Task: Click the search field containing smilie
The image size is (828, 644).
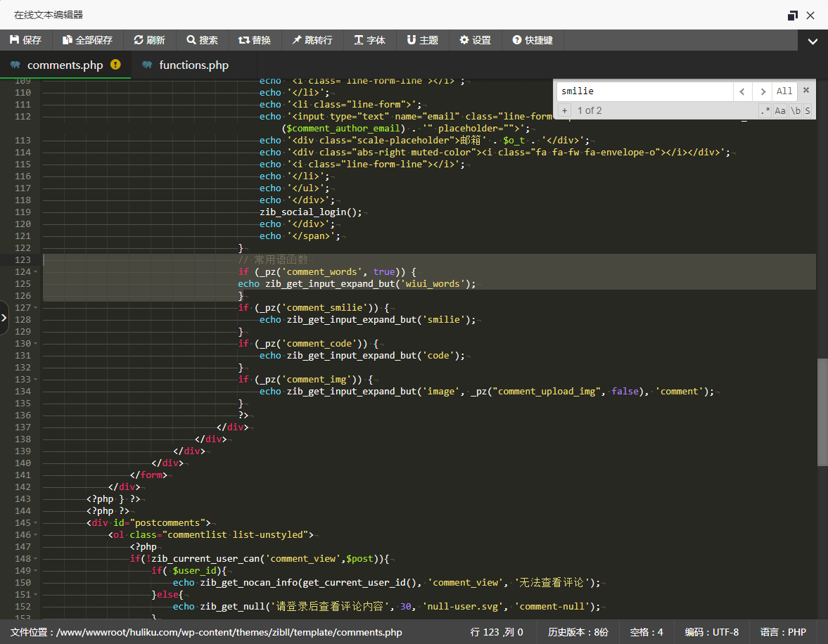Action: pyautogui.click(x=644, y=91)
